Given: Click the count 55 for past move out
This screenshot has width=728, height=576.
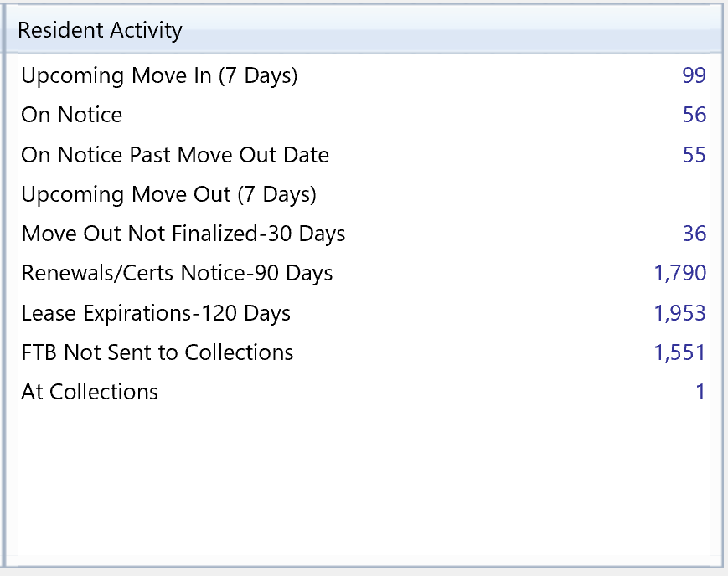Looking at the screenshot, I should (694, 155).
